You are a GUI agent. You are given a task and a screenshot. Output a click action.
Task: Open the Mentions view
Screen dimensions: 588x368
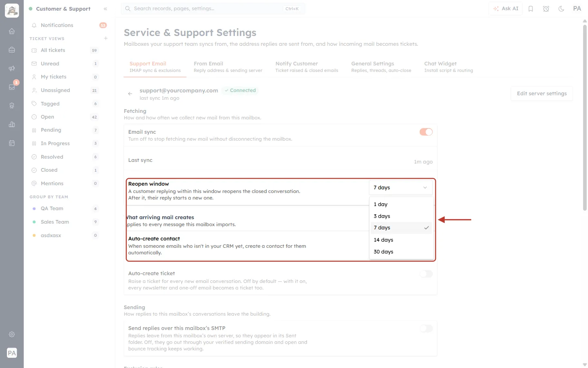click(x=65, y=184)
